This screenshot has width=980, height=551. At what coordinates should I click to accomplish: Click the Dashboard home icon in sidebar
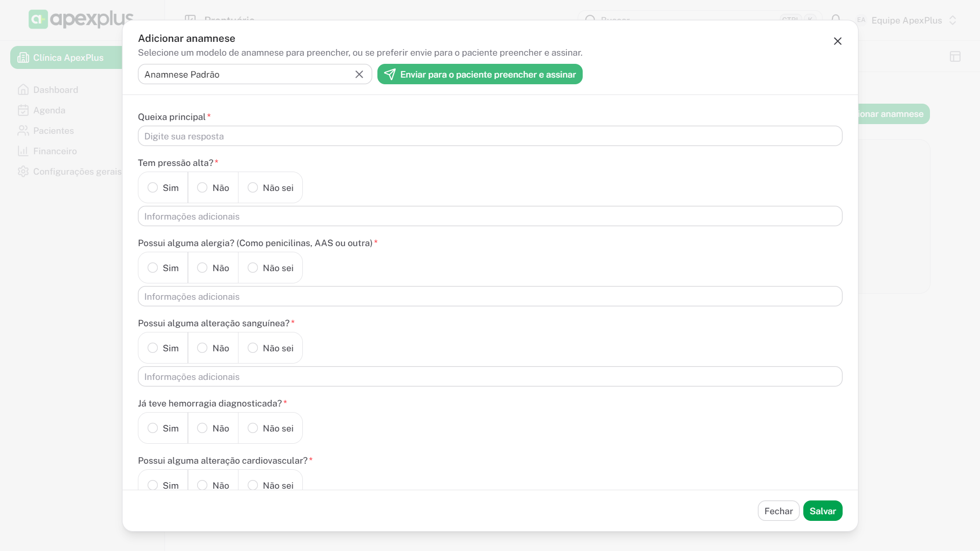pyautogui.click(x=23, y=90)
